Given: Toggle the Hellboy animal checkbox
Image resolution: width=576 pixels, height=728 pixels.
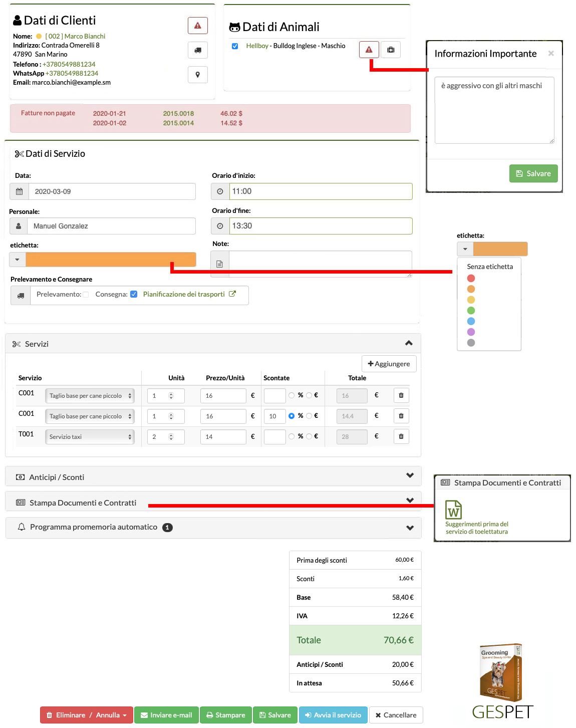Looking at the screenshot, I should tap(235, 46).
